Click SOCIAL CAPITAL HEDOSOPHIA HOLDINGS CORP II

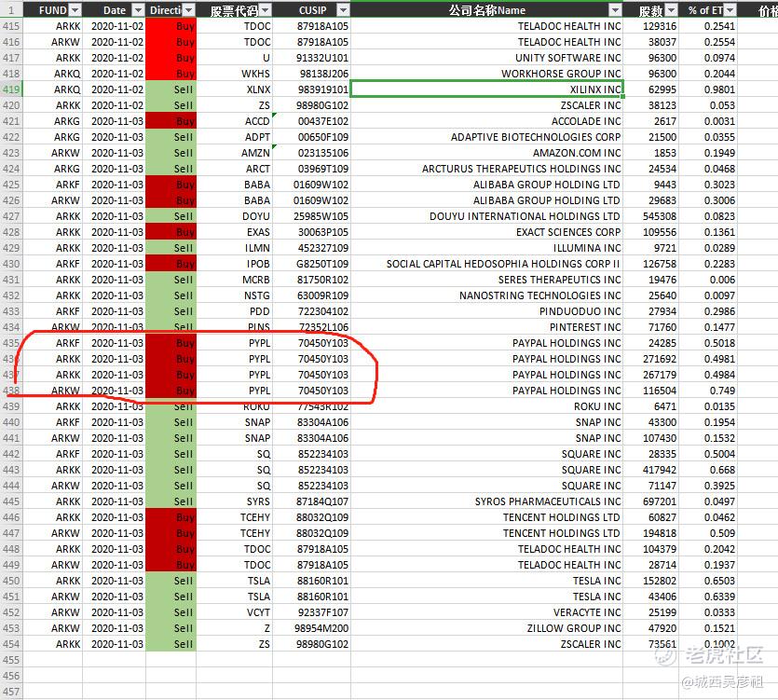[486, 264]
